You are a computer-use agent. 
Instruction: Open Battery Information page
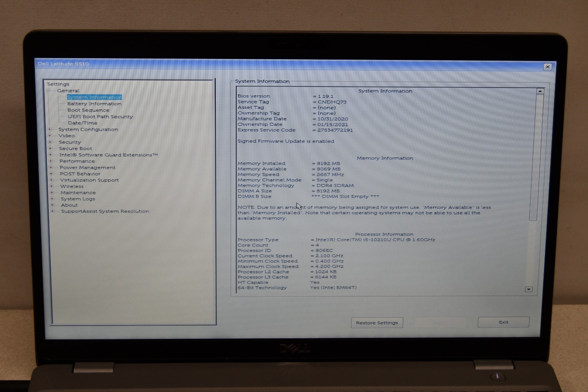[94, 104]
